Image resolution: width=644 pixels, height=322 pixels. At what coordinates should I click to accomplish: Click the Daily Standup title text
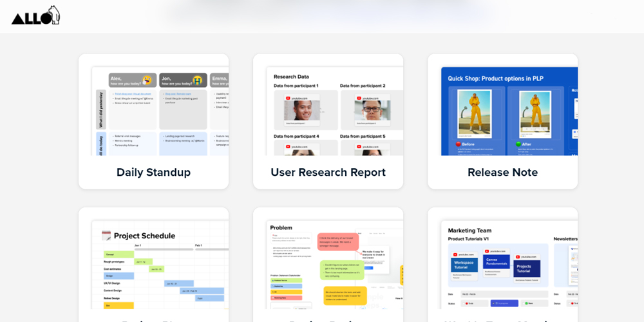[153, 173]
